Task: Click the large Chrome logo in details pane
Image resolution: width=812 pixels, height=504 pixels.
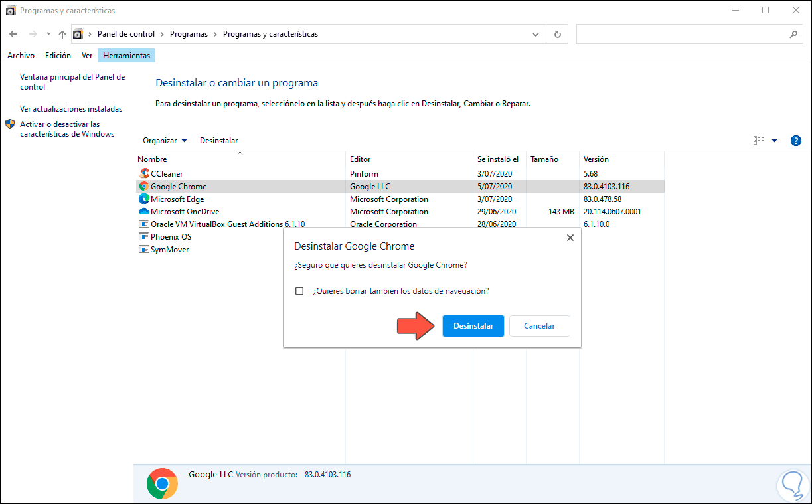Action: coord(162,483)
